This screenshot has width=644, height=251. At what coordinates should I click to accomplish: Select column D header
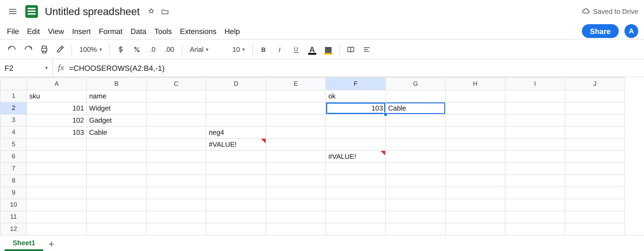tap(236, 84)
